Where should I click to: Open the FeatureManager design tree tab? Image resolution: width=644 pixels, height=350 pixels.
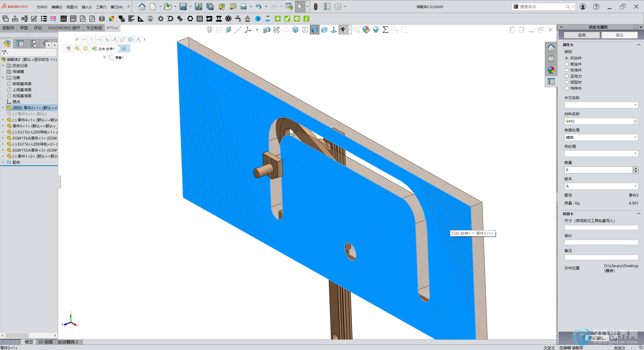click(7, 44)
